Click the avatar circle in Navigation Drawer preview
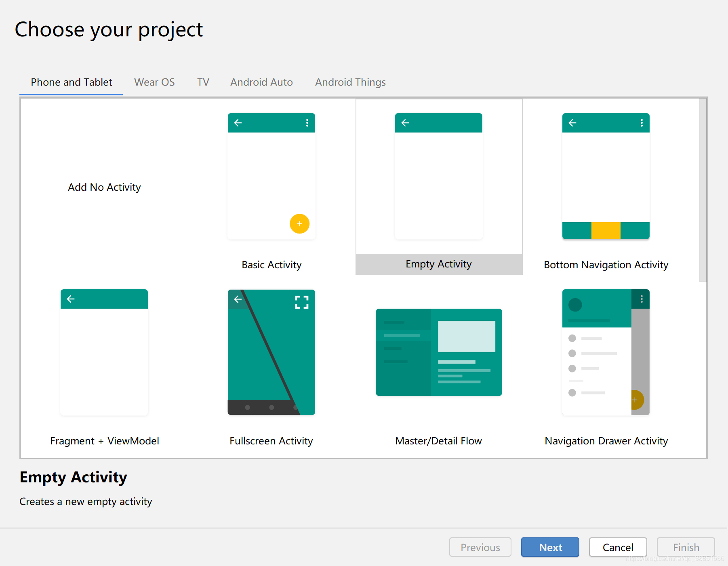 (x=575, y=305)
